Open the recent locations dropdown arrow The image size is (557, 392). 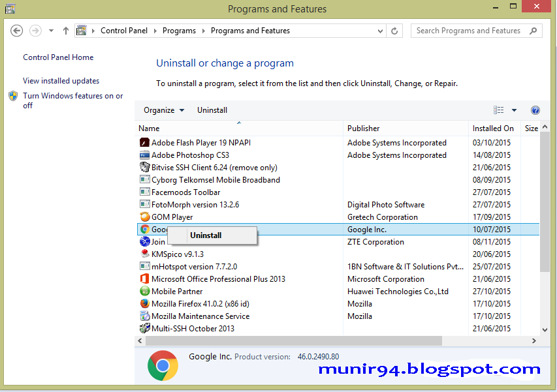click(x=52, y=31)
